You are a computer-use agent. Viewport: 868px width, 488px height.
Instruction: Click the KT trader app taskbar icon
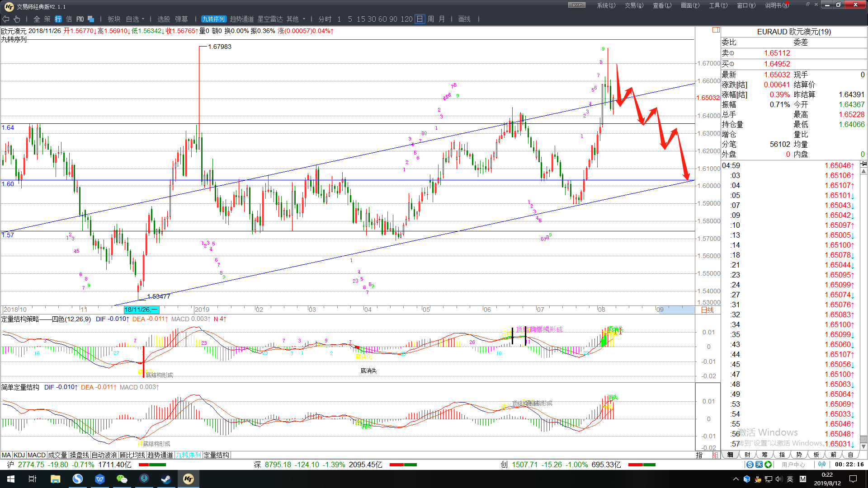tap(189, 479)
